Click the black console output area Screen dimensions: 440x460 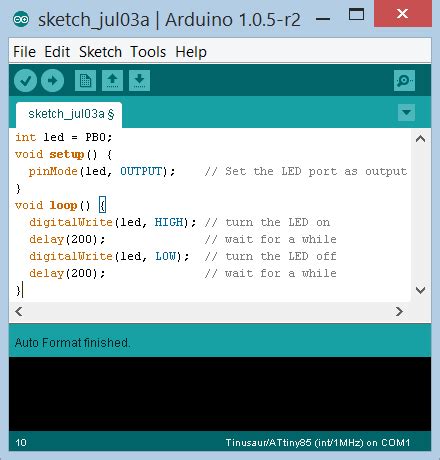click(x=220, y=394)
